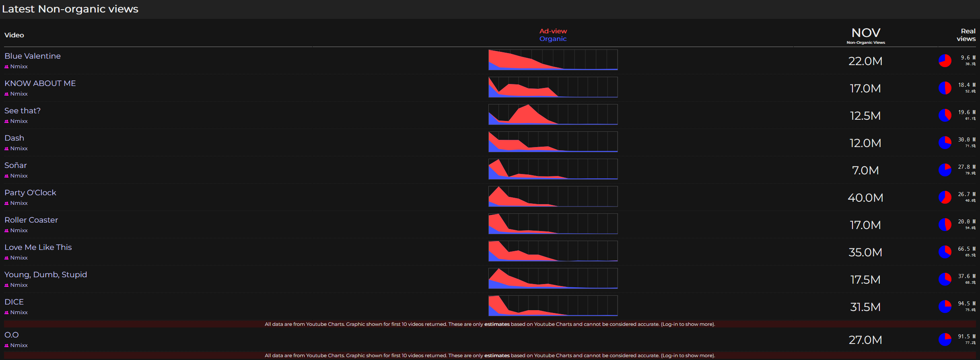This screenshot has height=360, width=980.
Task: Select the 17.0M value for KNOW ABOUT ME
Action: pyautogui.click(x=865, y=88)
